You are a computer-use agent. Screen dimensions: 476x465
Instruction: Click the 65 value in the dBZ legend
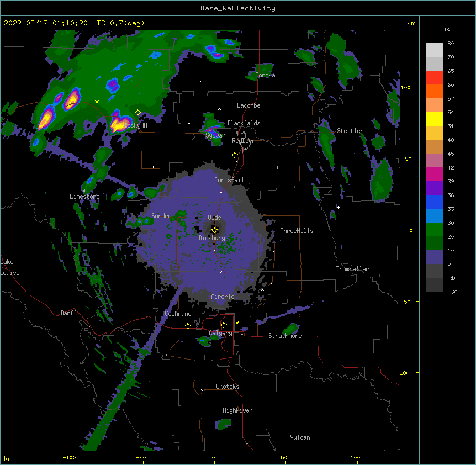(x=451, y=71)
